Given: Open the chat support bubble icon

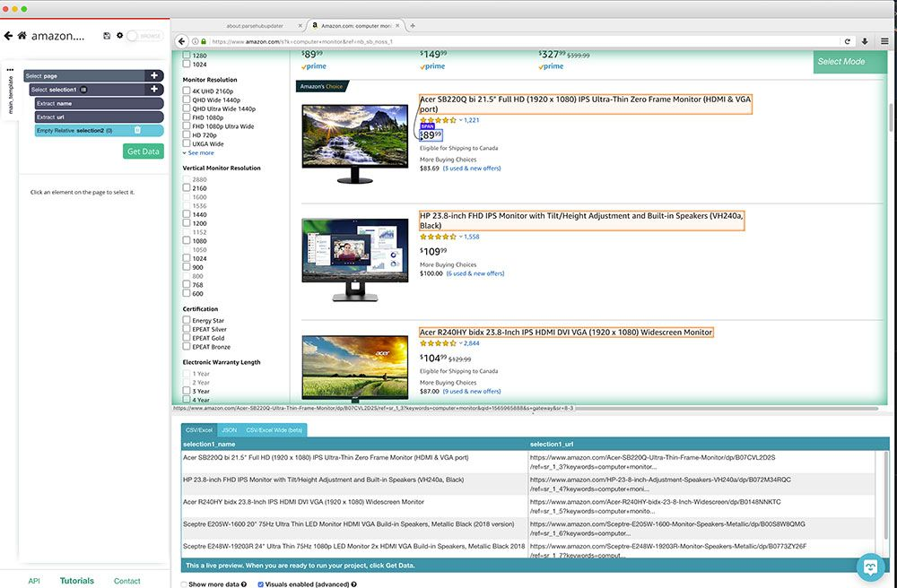Looking at the screenshot, I should 871,567.
